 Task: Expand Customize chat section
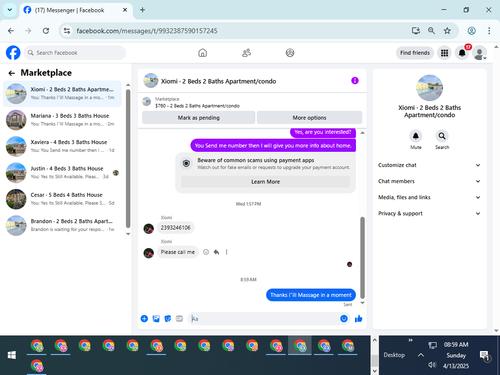(x=429, y=165)
